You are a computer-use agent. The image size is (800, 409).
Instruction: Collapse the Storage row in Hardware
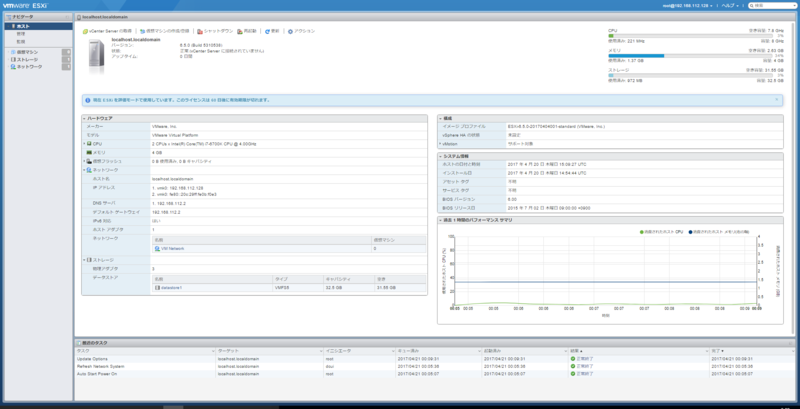pos(84,260)
